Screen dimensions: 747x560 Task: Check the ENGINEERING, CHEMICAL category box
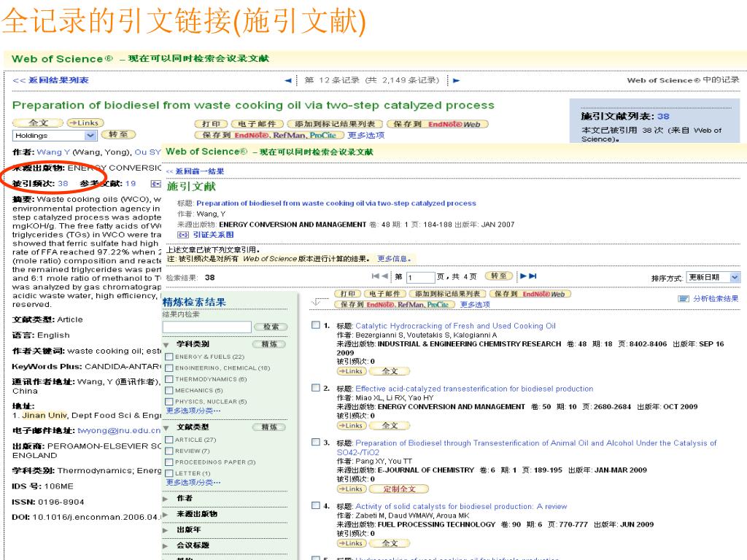click(x=169, y=368)
